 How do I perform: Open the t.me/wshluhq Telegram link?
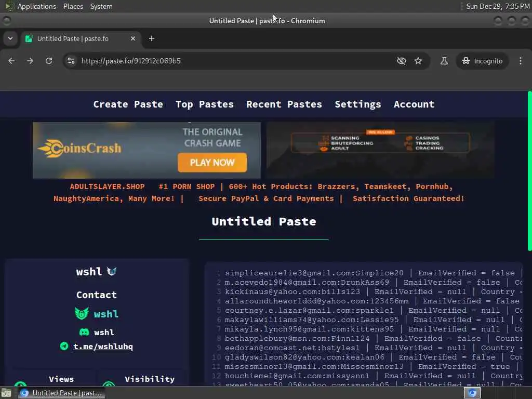(x=103, y=347)
